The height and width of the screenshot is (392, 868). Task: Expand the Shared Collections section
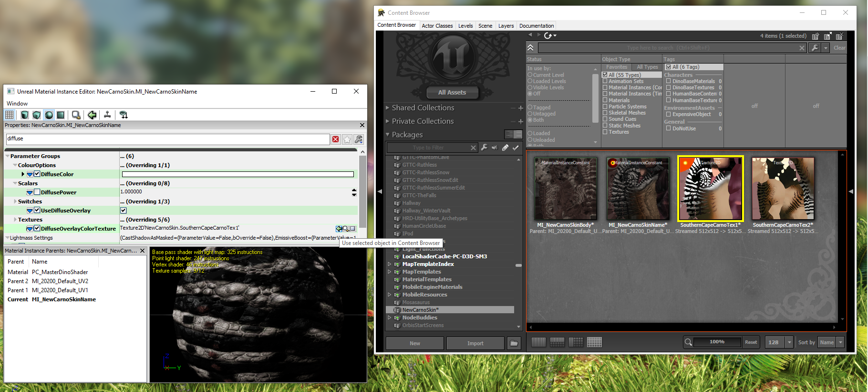pyautogui.click(x=388, y=108)
